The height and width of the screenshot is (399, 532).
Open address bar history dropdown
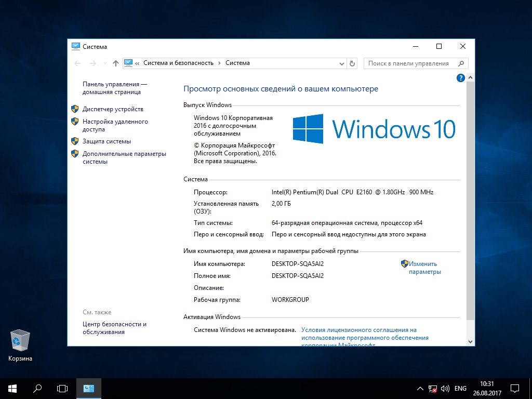342,63
